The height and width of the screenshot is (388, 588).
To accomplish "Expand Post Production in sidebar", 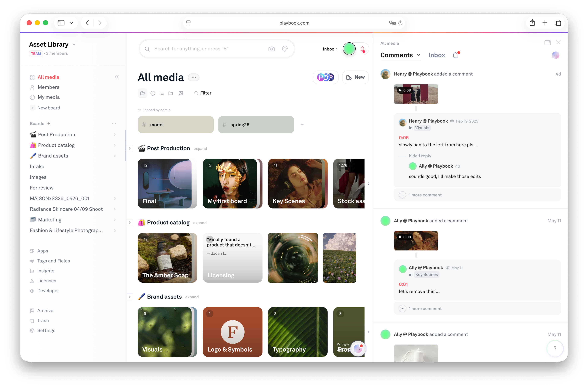I will (115, 134).
